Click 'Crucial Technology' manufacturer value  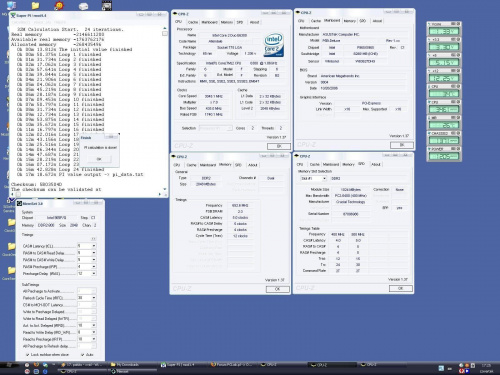350,202
